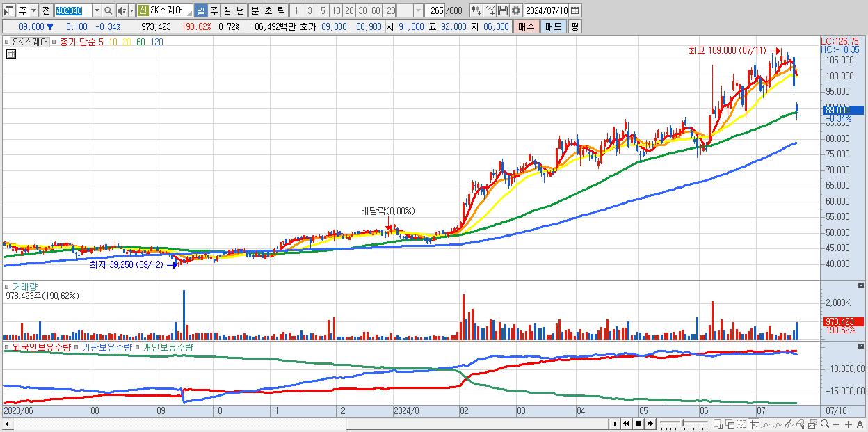Click the chart tile layout icon
The image size is (868, 432).
(x=718, y=424)
